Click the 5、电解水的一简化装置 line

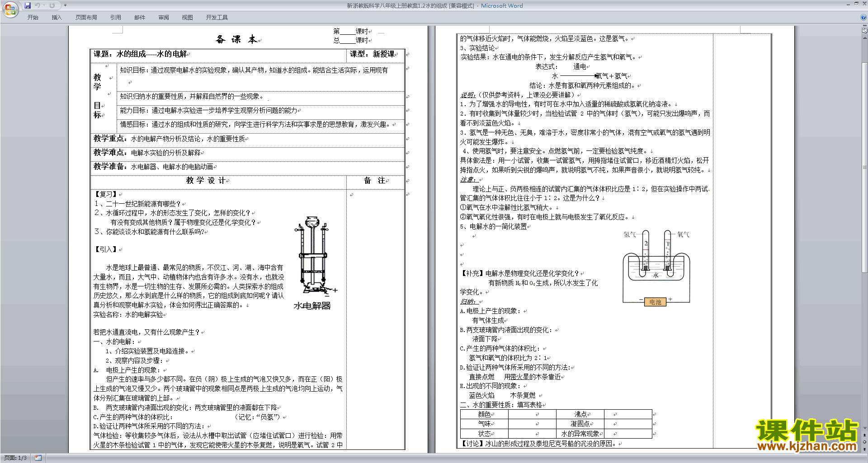(494, 226)
